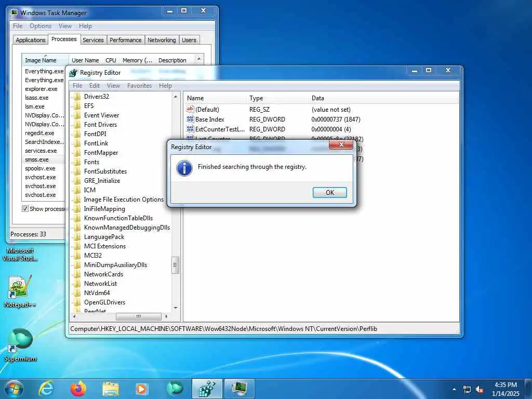Sort processes by Image Name column
532x399 pixels.
coord(45,60)
